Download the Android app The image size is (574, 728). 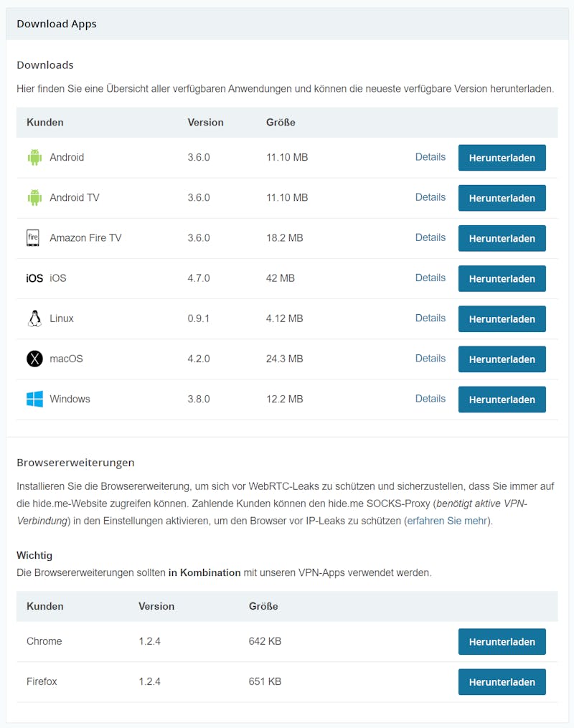coord(502,158)
